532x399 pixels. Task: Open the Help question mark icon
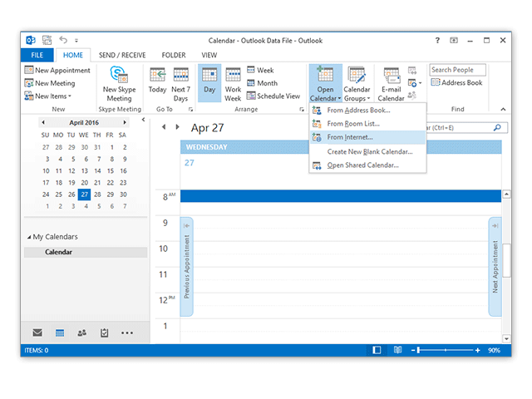click(x=437, y=41)
